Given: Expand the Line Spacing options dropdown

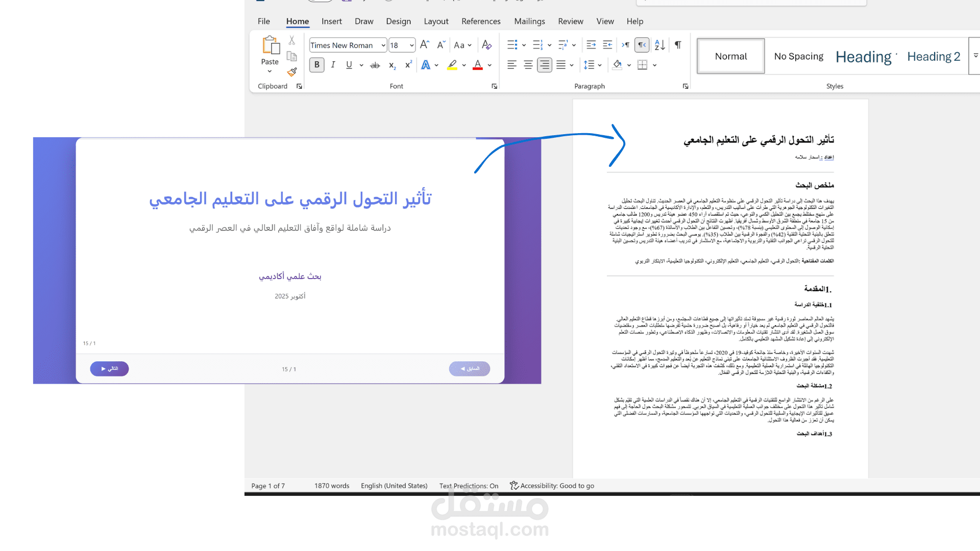Looking at the screenshot, I should (600, 65).
